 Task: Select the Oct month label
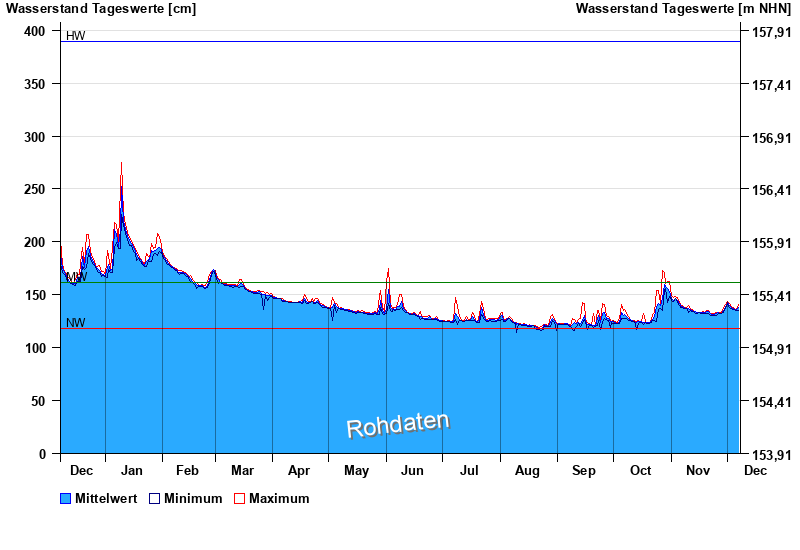[x=640, y=470]
